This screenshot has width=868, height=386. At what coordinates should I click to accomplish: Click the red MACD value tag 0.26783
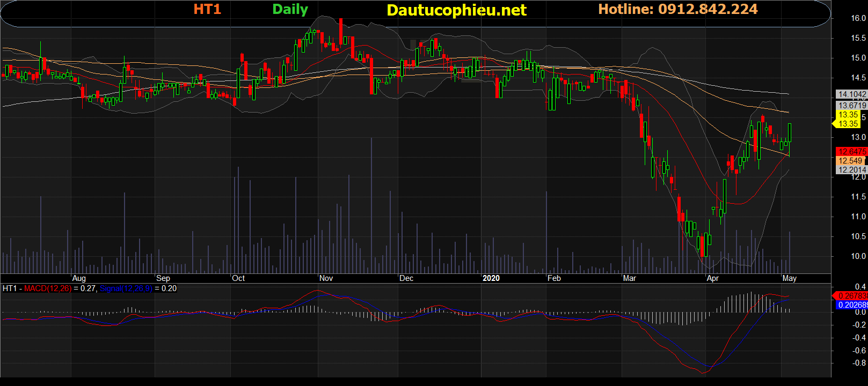852,296
